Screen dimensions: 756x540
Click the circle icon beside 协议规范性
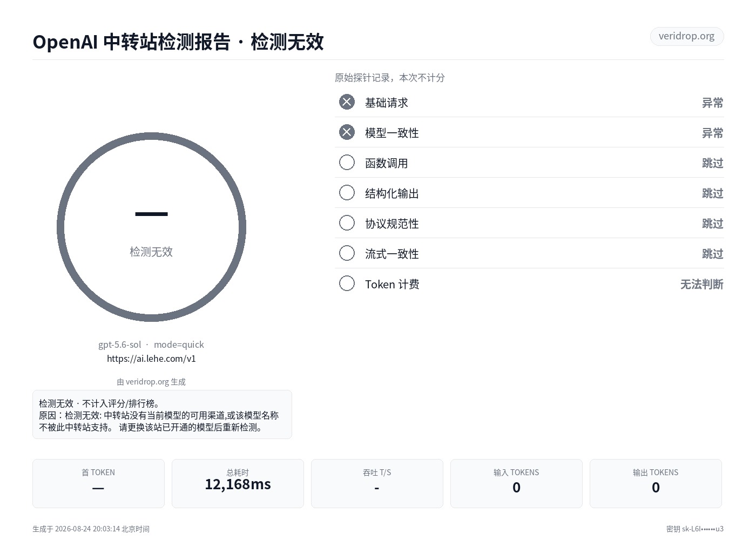(x=347, y=223)
